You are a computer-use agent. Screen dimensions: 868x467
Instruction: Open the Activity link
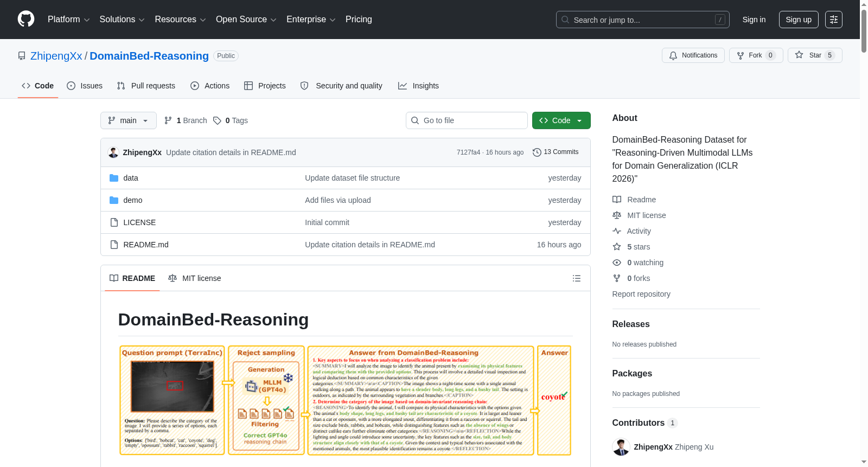coord(631,231)
